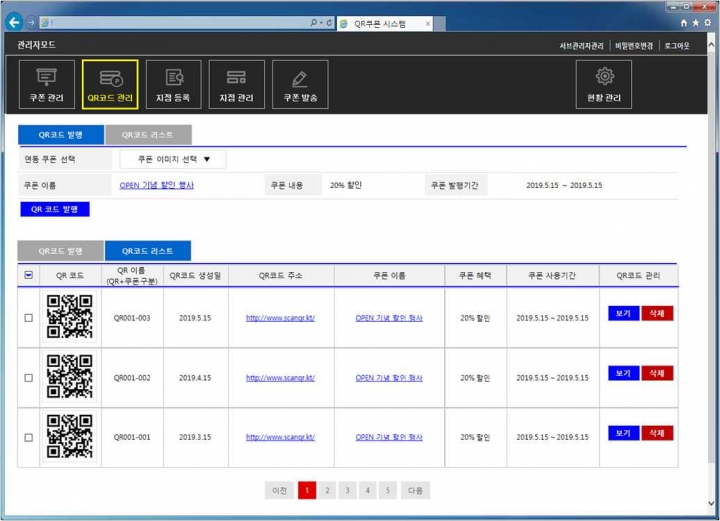This screenshot has height=521, width=720.
Task: Click 보기 button for QR001-003
Action: pyautogui.click(x=624, y=314)
